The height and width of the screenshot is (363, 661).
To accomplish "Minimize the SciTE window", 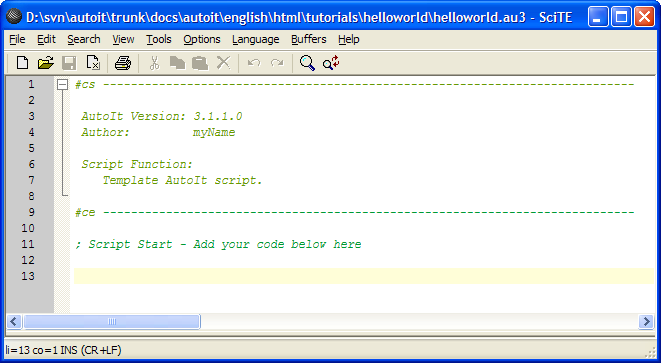I will (x=598, y=17).
